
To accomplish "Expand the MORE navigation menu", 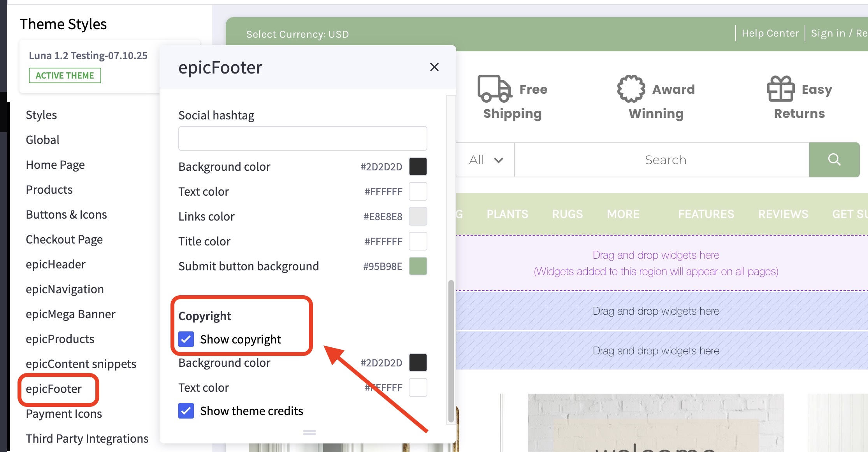I will (623, 214).
